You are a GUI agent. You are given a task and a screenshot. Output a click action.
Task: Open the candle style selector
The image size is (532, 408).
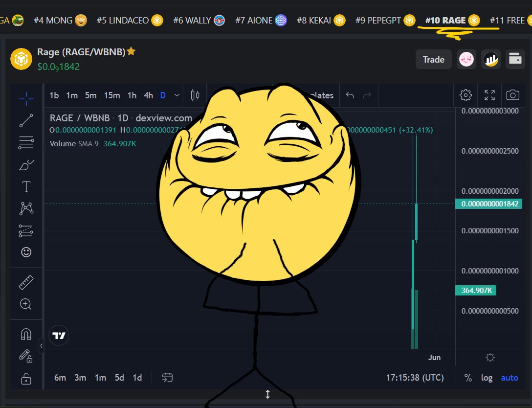(x=194, y=95)
